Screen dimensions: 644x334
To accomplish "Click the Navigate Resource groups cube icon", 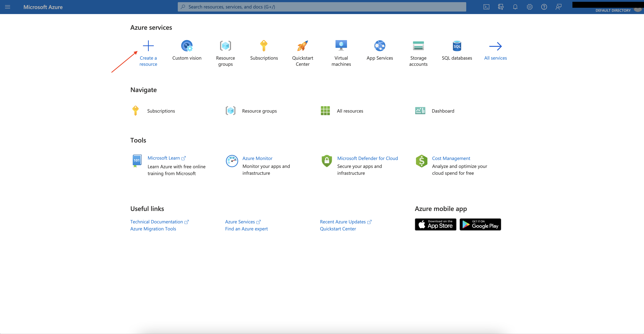I will [x=230, y=110].
